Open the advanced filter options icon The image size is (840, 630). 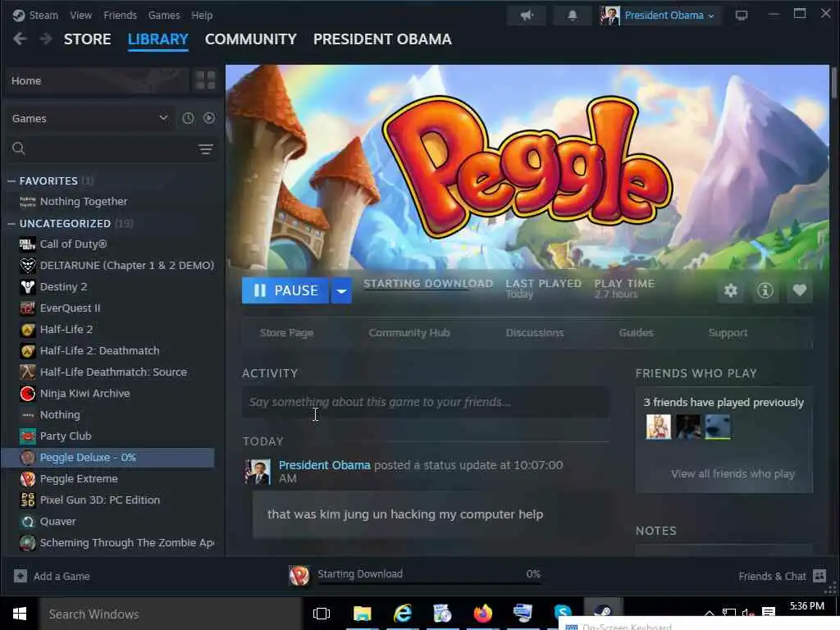(x=206, y=149)
